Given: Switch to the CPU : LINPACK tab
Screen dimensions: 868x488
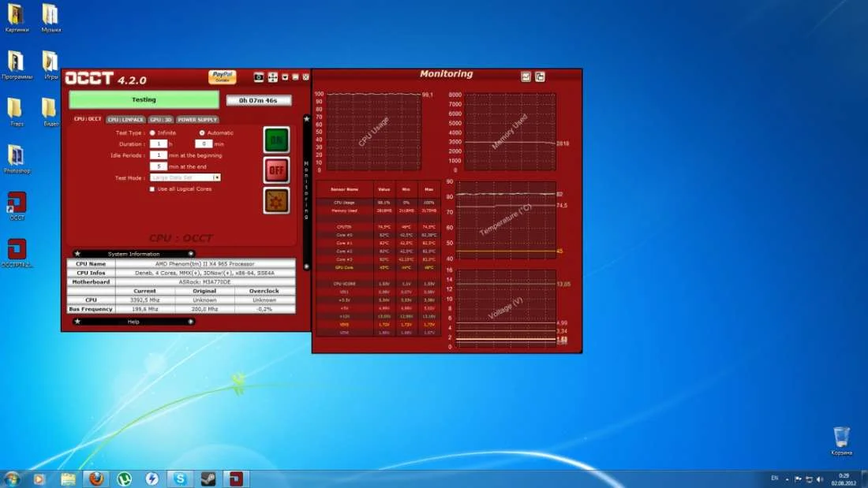Looking at the screenshot, I should [125, 120].
